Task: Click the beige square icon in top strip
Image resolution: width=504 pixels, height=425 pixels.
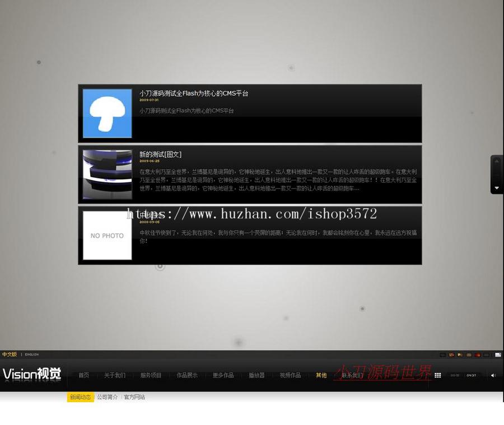Action: pos(469,354)
